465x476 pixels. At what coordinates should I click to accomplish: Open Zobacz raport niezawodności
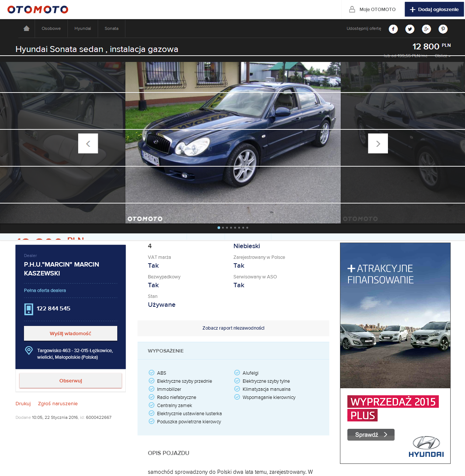[x=233, y=328]
